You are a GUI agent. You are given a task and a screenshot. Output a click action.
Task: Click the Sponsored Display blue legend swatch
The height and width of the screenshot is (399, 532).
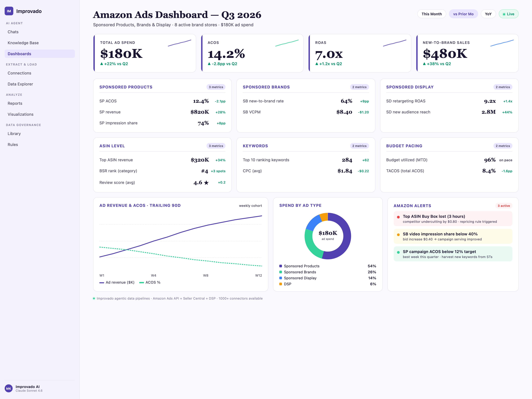tap(280, 278)
